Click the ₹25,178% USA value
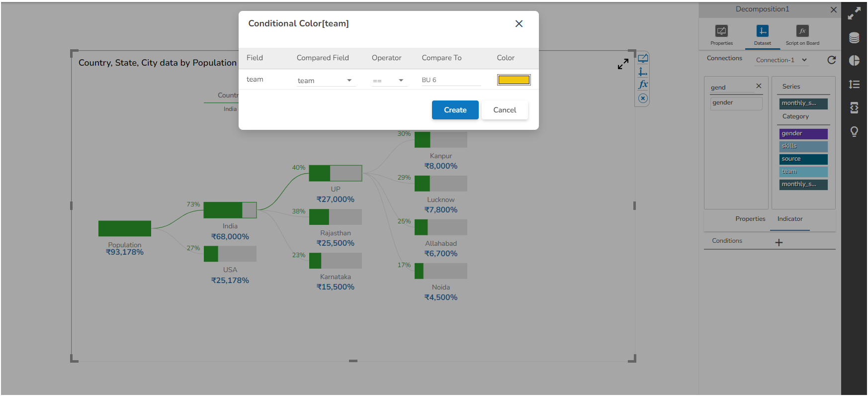Image resolution: width=868 pixels, height=396 pixels. coord(230,281)
